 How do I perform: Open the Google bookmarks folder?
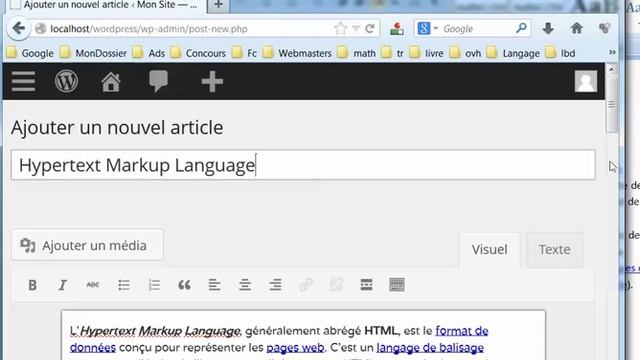(30, 53)
